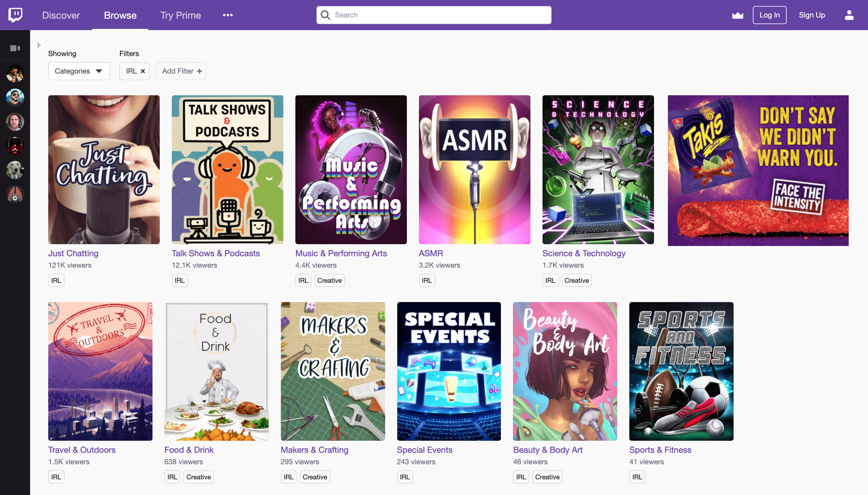Open the dog sidebar avatar
This screenshot has height=495, width=868.
pos(15,170)
